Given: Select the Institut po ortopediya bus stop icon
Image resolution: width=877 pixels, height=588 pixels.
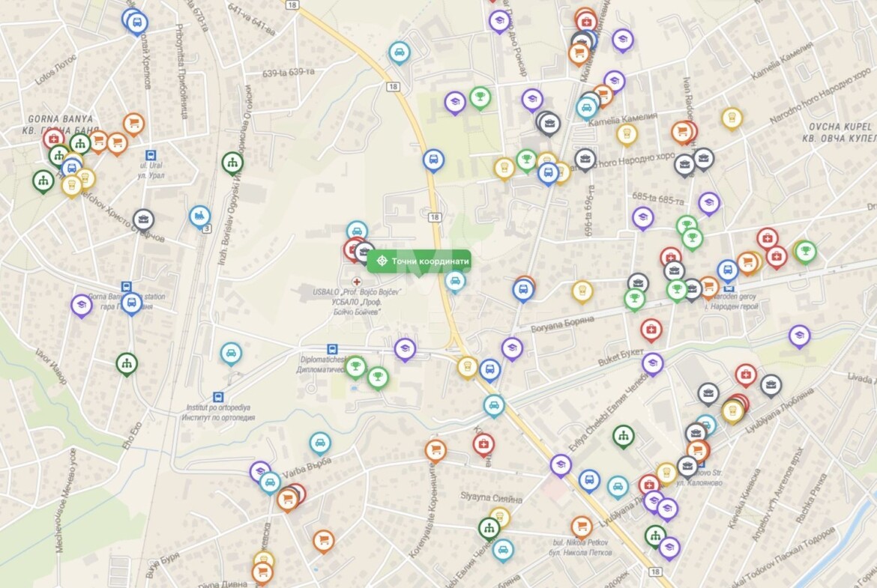Looking at the screenshot, I should click(x=218, y=397).
